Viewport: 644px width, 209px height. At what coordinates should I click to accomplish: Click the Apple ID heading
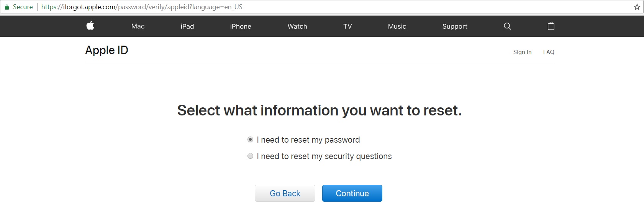107,50
